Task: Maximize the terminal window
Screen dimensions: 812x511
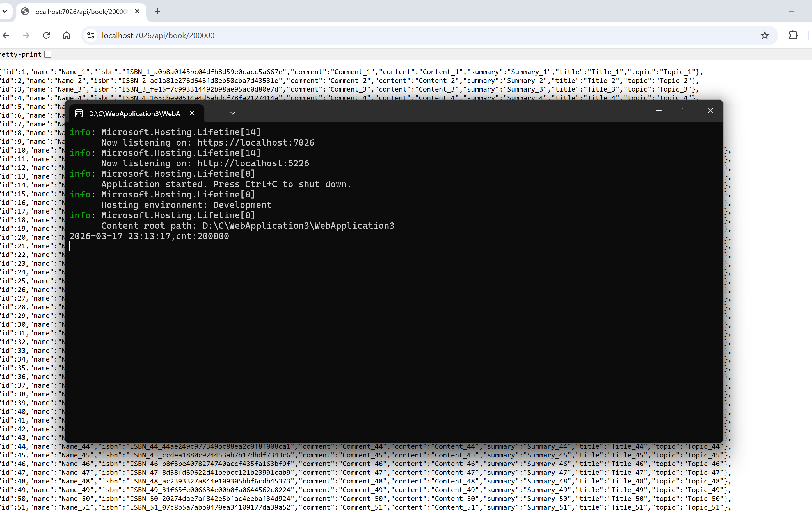Action: [x=684, y=111]
